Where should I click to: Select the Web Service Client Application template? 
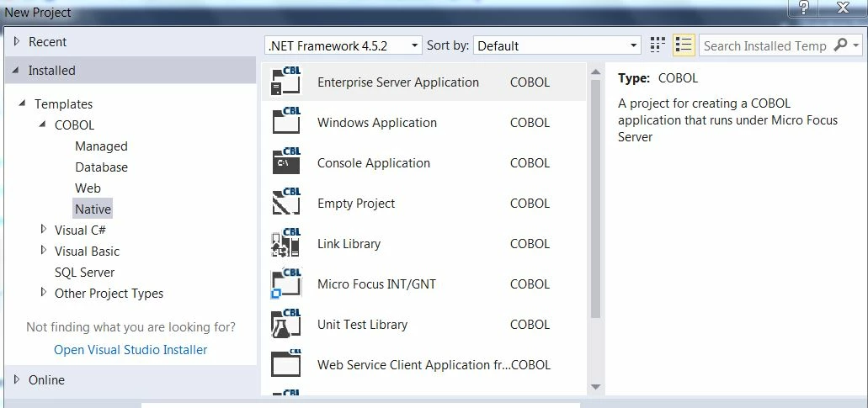(423, 364)
